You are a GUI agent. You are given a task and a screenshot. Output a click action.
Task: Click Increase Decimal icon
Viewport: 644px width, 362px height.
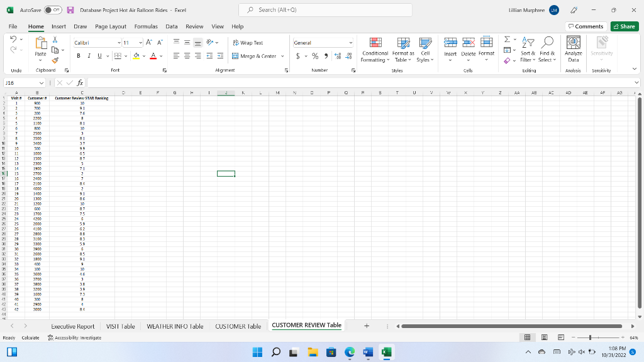tap(338, 56)
